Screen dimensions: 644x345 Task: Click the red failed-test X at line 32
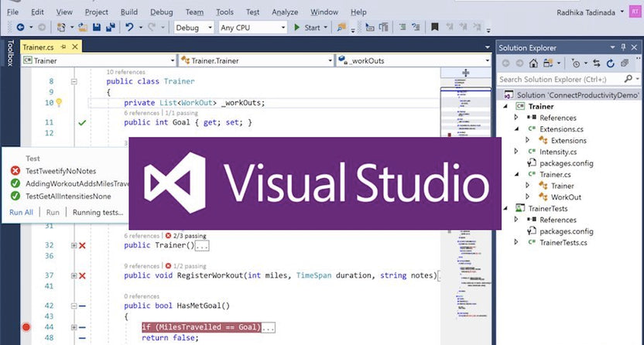(82, 245)
